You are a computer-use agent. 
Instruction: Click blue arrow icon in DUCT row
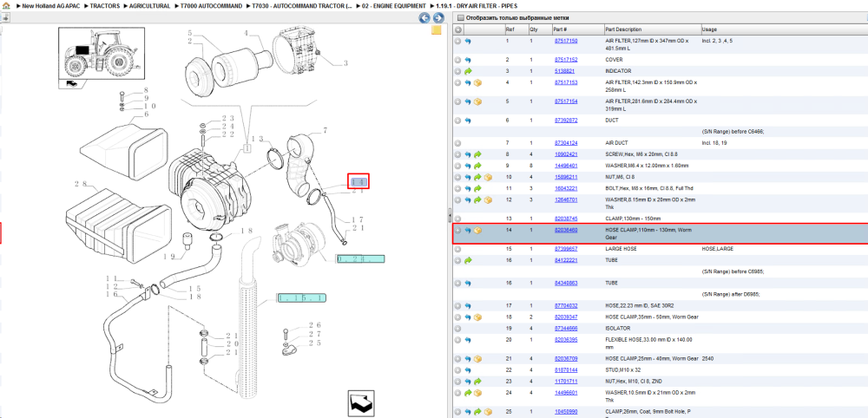point(468,120)
